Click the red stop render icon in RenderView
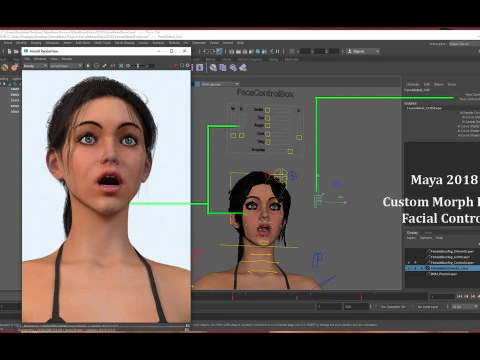Image resolution: width=480 pixels, height=360 pixels. point(176,65)
